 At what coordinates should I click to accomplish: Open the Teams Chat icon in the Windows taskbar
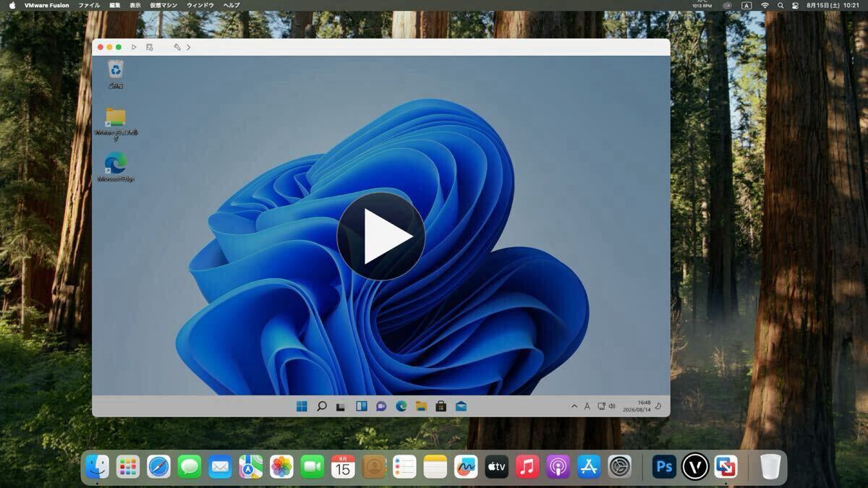[x=381, y=406]
